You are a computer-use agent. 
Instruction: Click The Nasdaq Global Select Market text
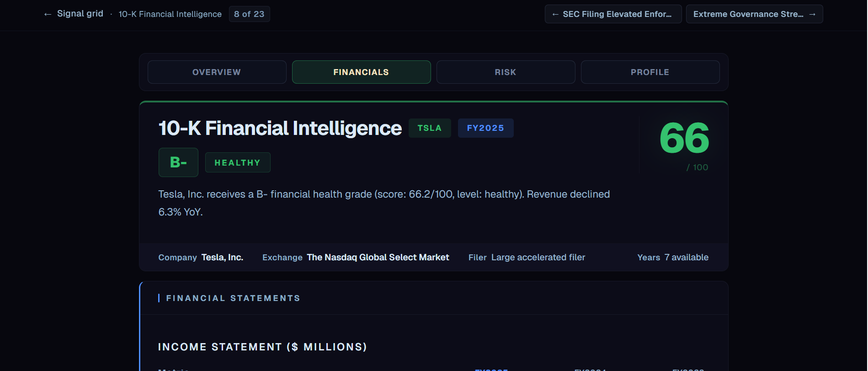378,258
